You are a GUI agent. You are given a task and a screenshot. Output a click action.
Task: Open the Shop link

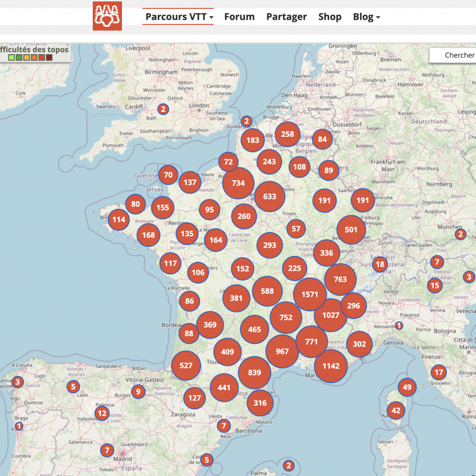(x=330, y=17)
